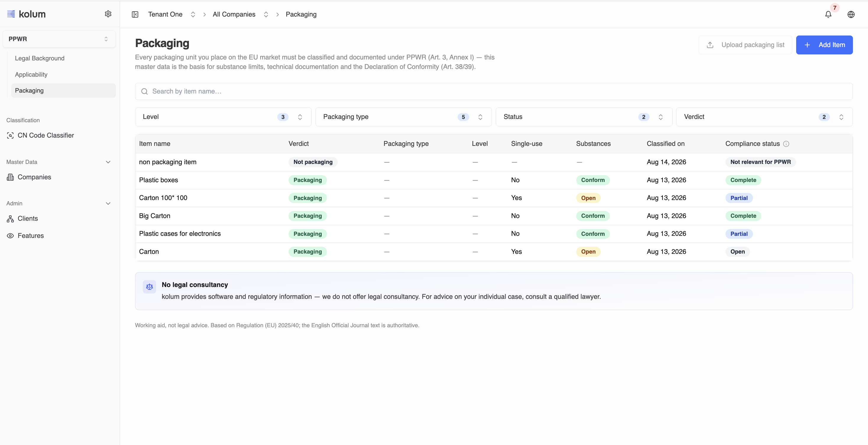
Task: Click the Features eye icon
Action: [10, 236]
